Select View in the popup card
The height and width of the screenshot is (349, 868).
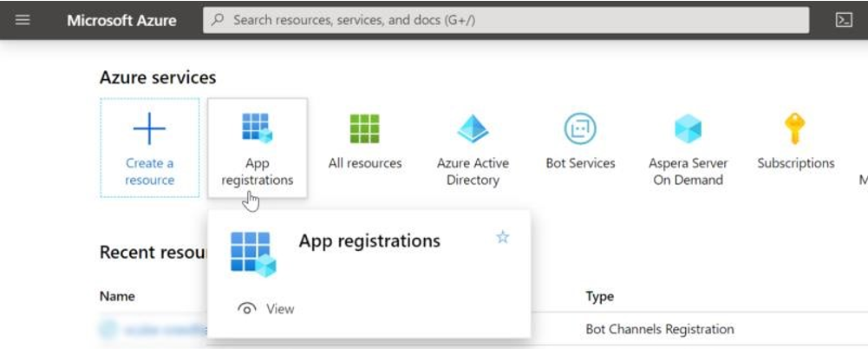click(x=280, y=309)
